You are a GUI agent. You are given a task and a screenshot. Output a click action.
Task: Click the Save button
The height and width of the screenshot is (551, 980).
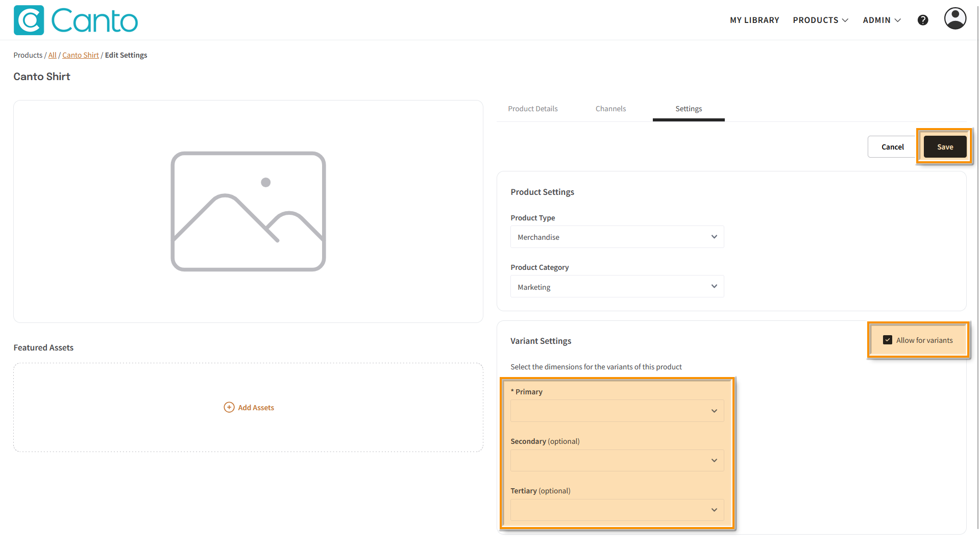click(945, 147)
